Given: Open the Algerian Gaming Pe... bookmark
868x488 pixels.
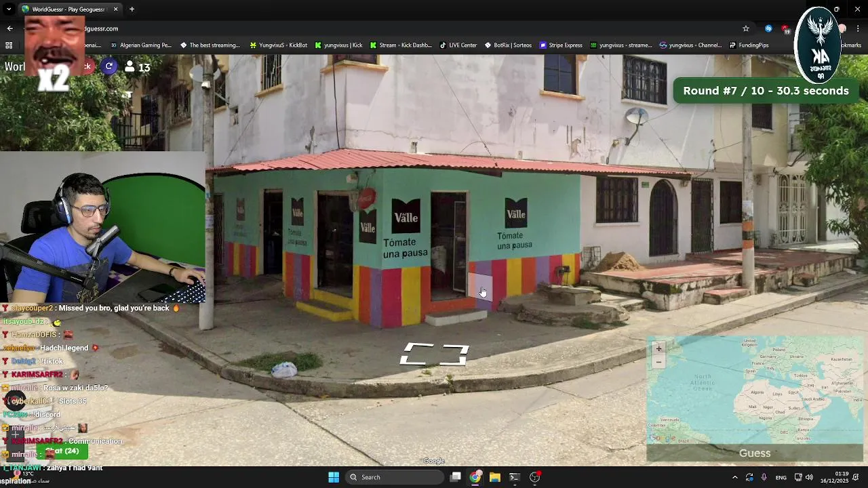Looking at the screenshot, I should pos(141,45).
